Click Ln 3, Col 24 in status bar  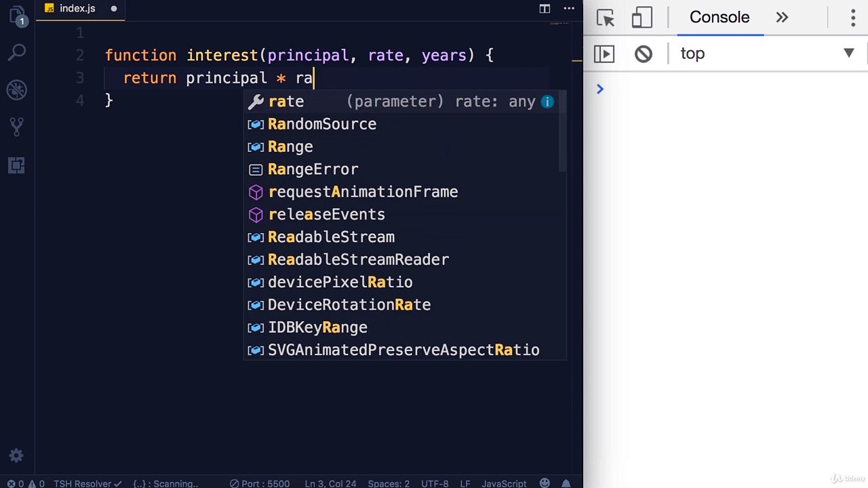[330, 483]
